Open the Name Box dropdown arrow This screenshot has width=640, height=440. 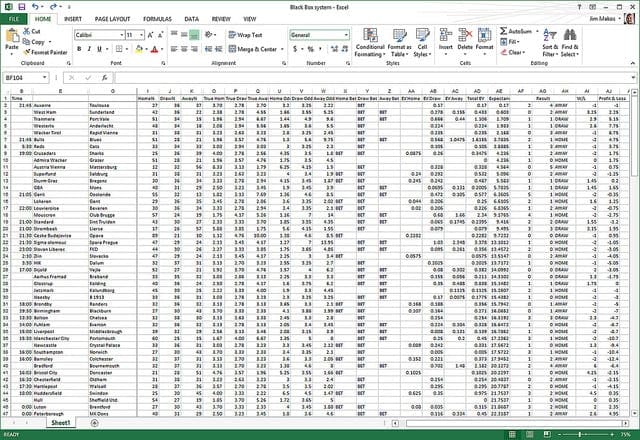pos(44,78)
